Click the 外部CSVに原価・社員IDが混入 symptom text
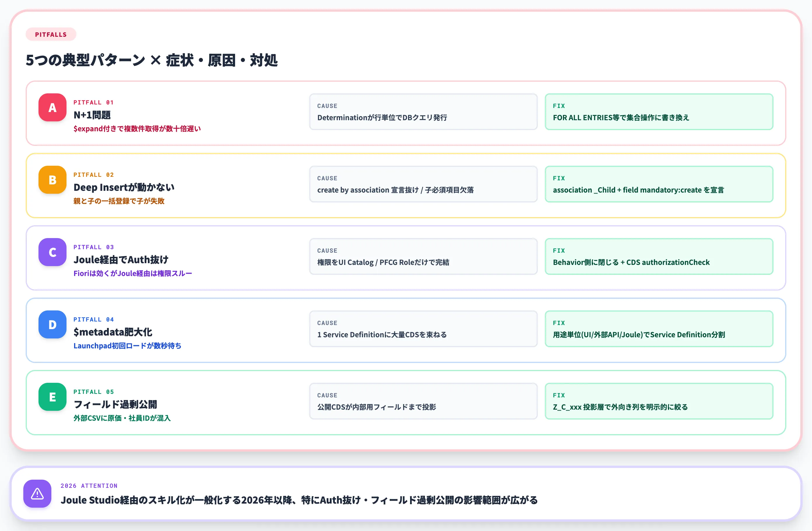 pyautogui.click(x=122, y=418)
